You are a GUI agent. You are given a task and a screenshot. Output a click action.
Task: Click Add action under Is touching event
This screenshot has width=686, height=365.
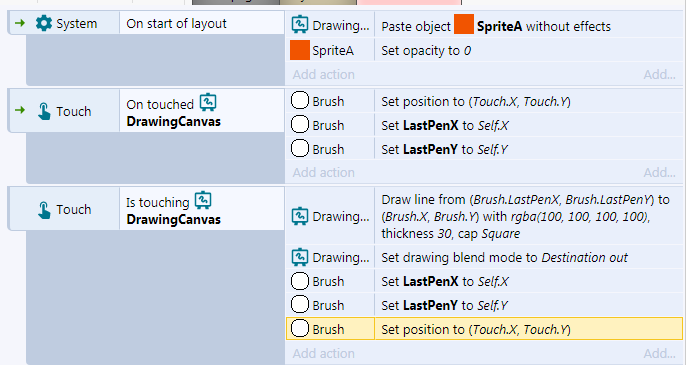324,353
